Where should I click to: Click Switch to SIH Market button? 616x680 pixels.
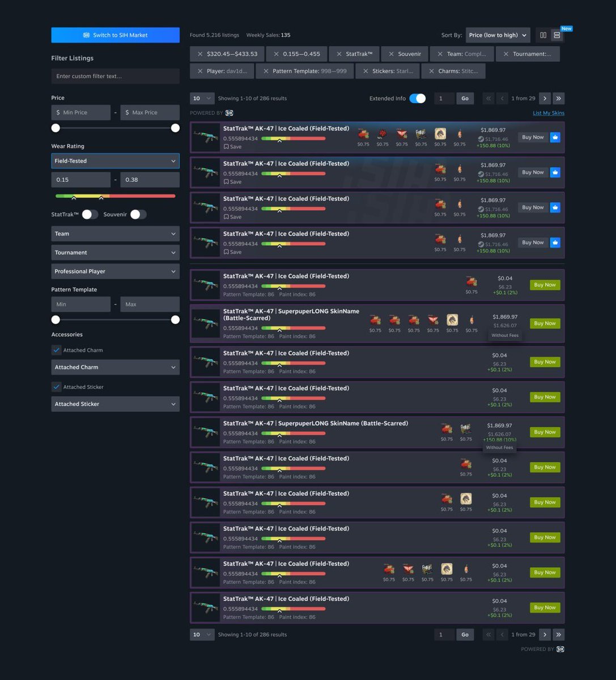tap(115, 35)
